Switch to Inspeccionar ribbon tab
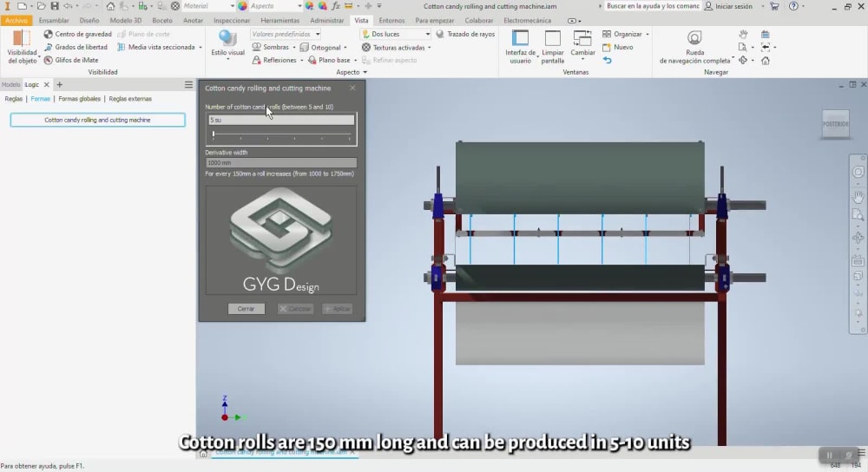868x472 pixels. (232, 21)
